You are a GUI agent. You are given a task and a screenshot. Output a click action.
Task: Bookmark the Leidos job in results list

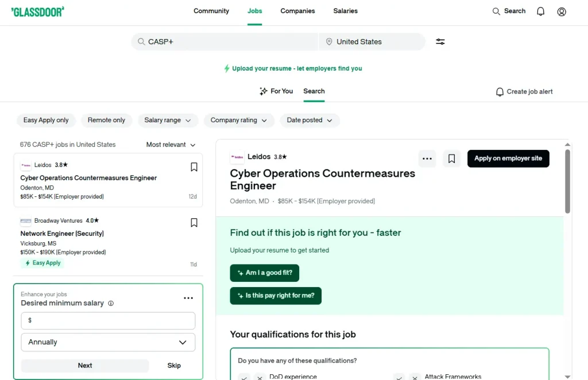pyautogui.click(x=194, y=167)
